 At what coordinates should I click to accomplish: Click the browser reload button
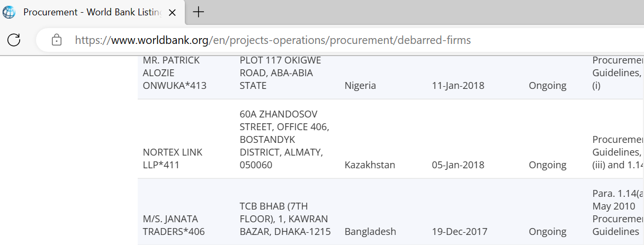pos(14,40)
